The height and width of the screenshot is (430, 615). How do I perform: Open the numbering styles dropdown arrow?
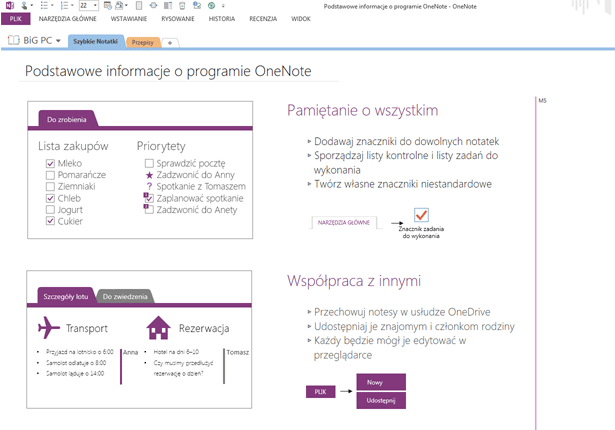pyautogui.click(x=72, y=5)
